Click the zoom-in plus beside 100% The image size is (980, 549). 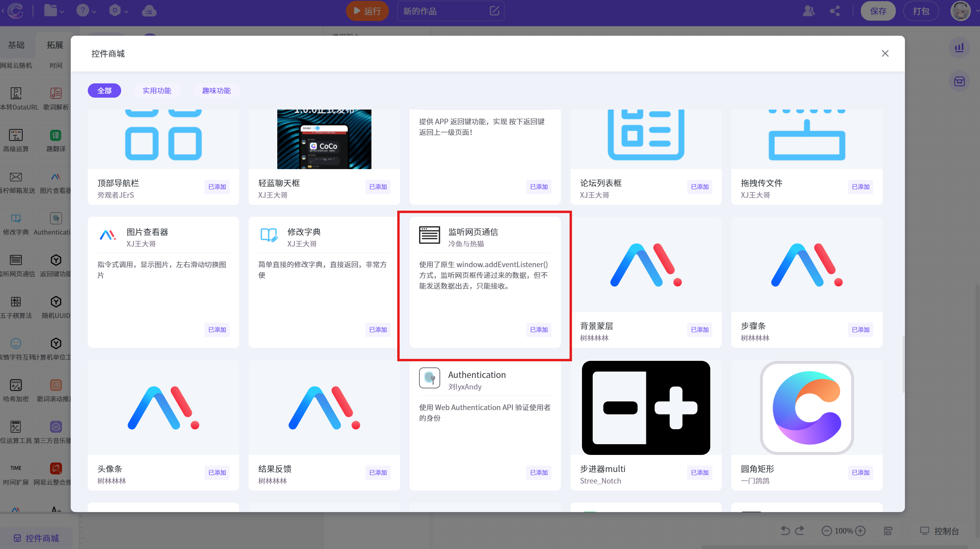[x=860, y=531]
